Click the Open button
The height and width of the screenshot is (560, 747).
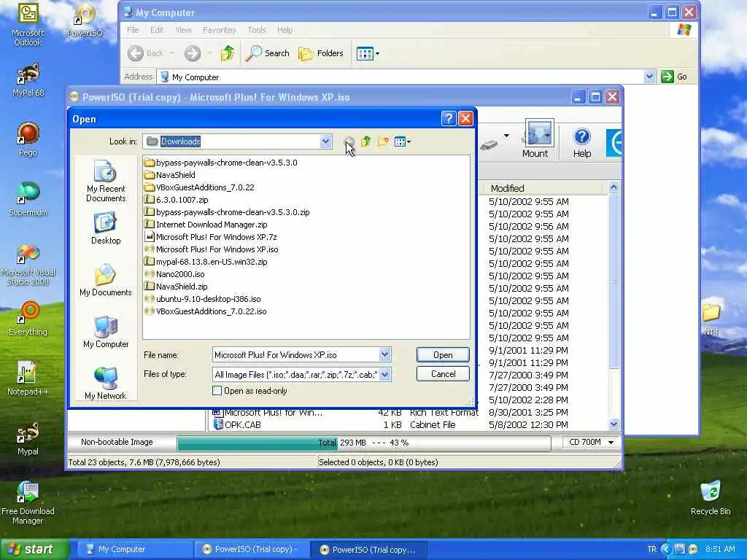coord(443,355)
